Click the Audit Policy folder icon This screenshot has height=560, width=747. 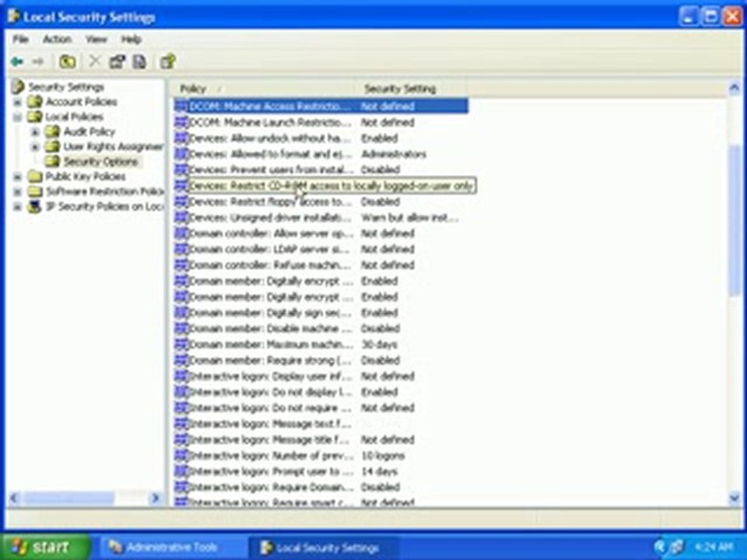(52, 131)
